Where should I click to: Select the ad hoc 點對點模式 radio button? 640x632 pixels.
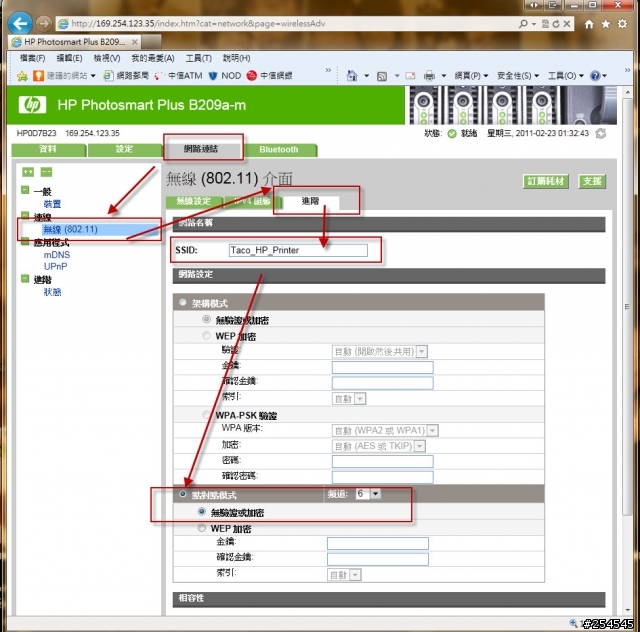(182, 494)
